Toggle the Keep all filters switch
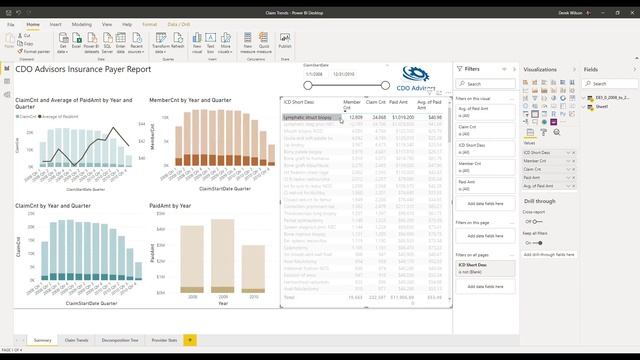The image size is (640, 360). [538, 243]
